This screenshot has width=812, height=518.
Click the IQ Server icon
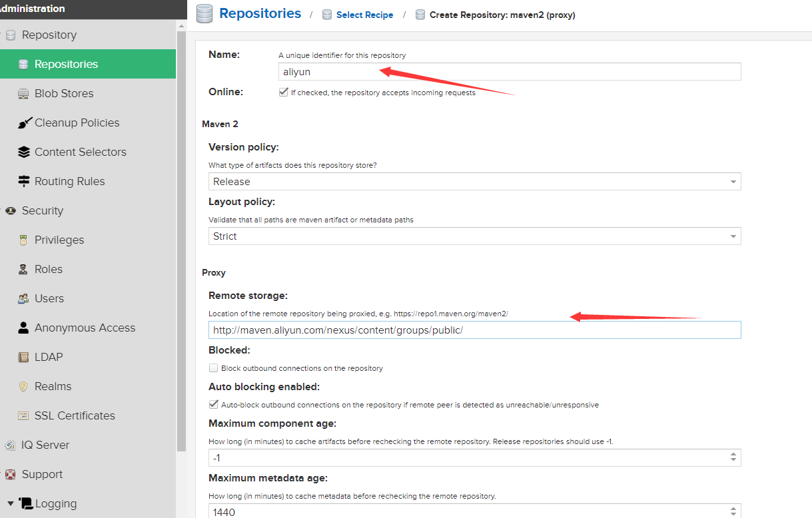point(11,445)
